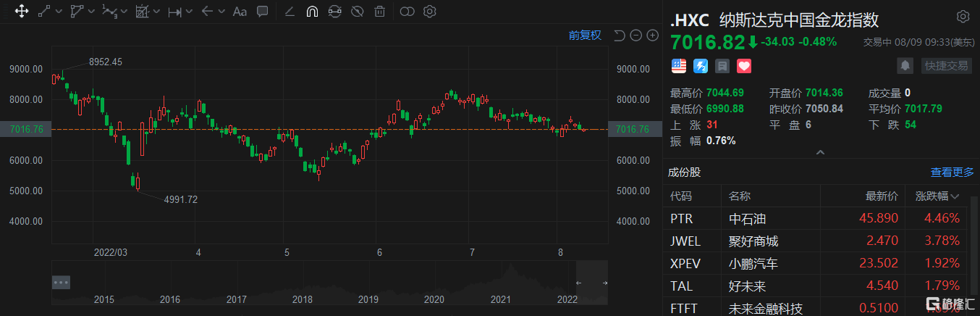Click the 2022/03 date axis label

pos(111,252)
